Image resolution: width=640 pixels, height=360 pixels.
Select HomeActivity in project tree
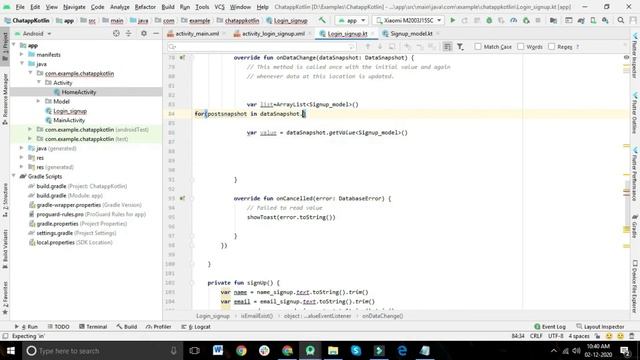[x=78, y=92]
